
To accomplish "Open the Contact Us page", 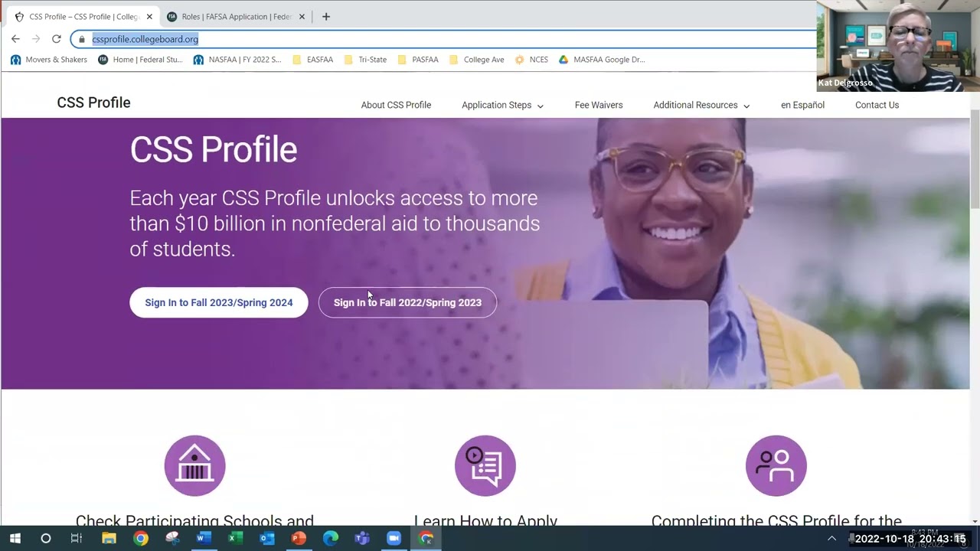I will coord(877,105).
